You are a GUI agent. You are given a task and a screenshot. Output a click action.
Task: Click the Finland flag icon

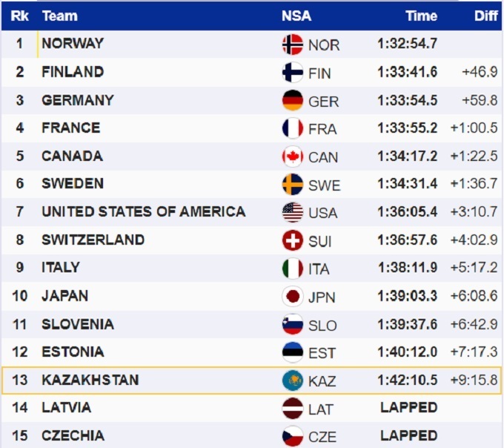[x=293, y=73]
